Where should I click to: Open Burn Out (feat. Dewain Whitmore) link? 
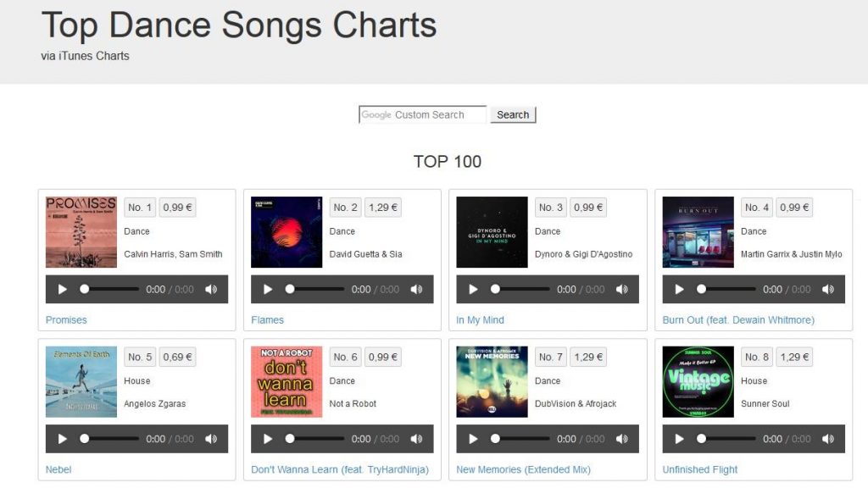(738, 319)
